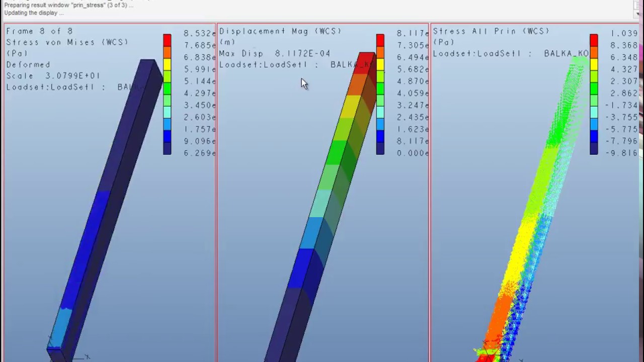Viewport: 644px width, 362px height.
Task: Click the 'Deformed' label in von Mises window
Action: (x=28, y=65)
